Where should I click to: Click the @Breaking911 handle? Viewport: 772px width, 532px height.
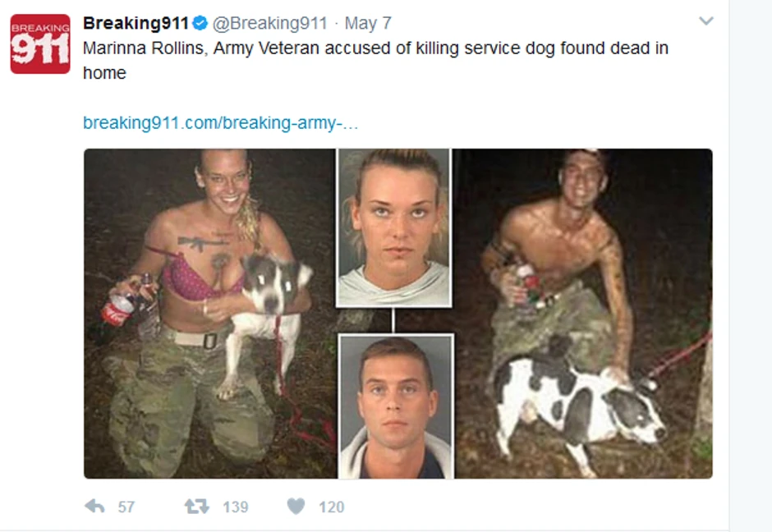click(270, 23)
